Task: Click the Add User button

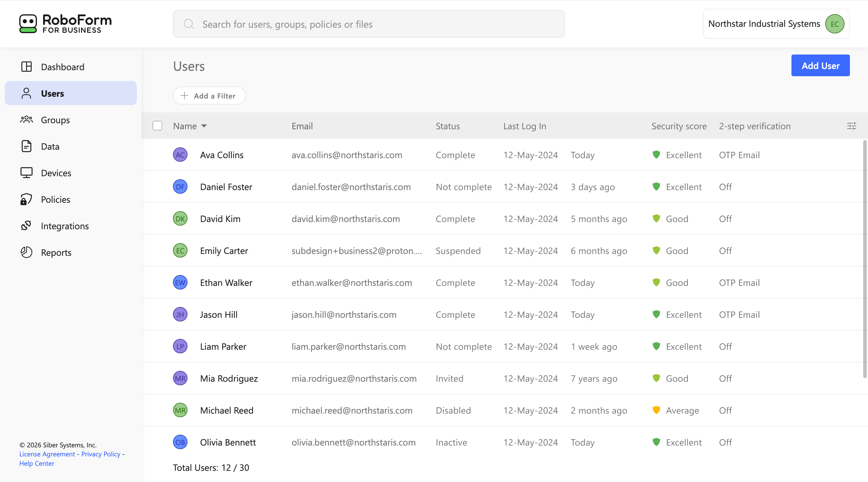Action: [820, 65]
